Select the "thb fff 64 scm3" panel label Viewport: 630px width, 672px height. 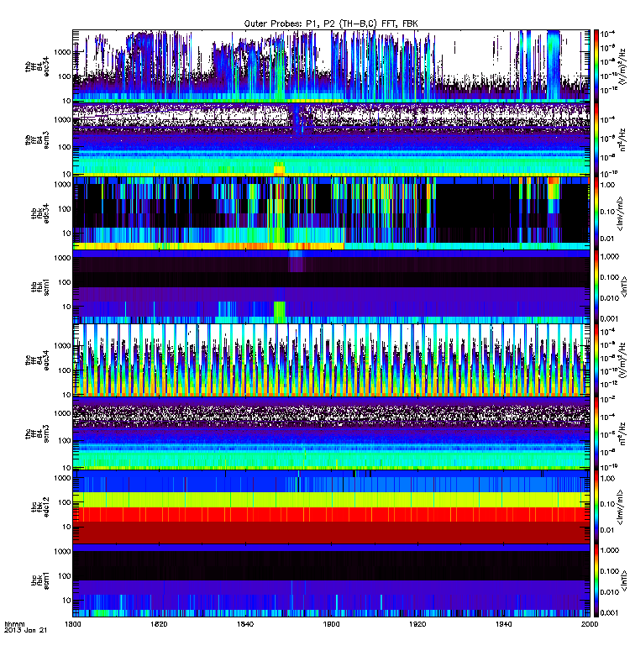[37, 139]
